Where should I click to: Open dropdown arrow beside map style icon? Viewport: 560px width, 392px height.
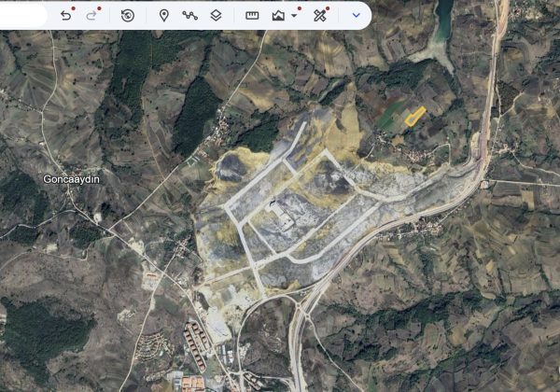pos(294,16)
